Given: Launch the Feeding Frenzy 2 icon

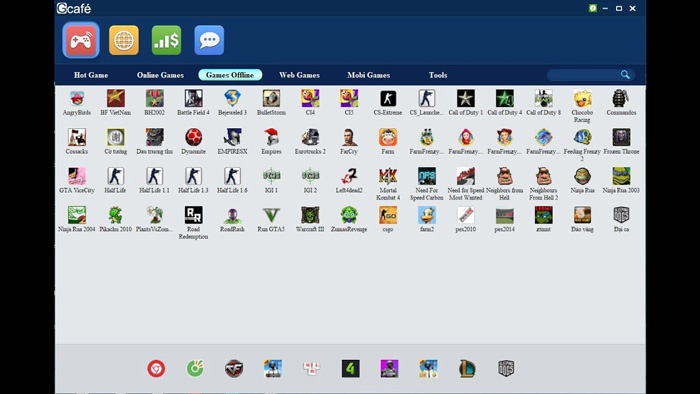Looking at the screenshot, I should [582, 137].
